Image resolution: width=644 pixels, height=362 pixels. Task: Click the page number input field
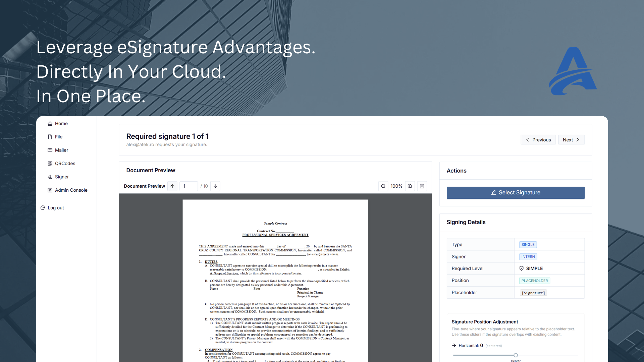189,186
